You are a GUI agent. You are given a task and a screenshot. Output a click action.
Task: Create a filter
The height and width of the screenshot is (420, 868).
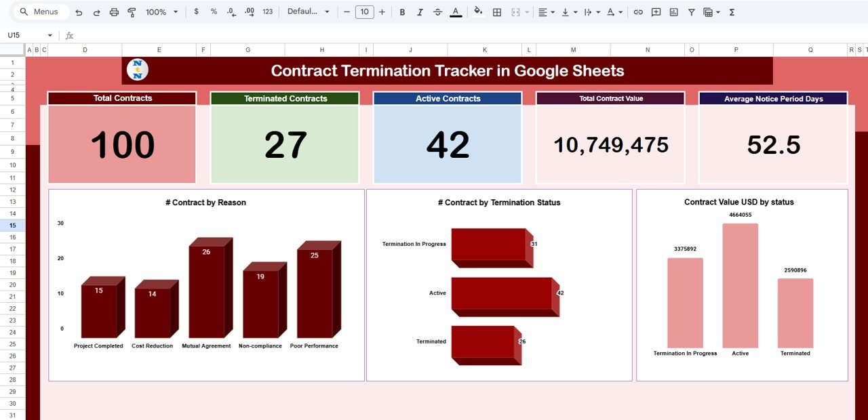point(690,12)
